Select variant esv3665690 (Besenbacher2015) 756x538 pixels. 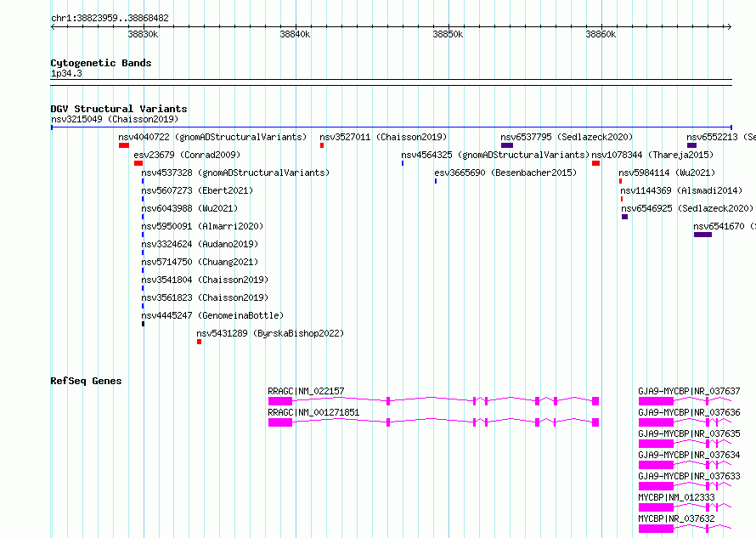click(505, 173)
